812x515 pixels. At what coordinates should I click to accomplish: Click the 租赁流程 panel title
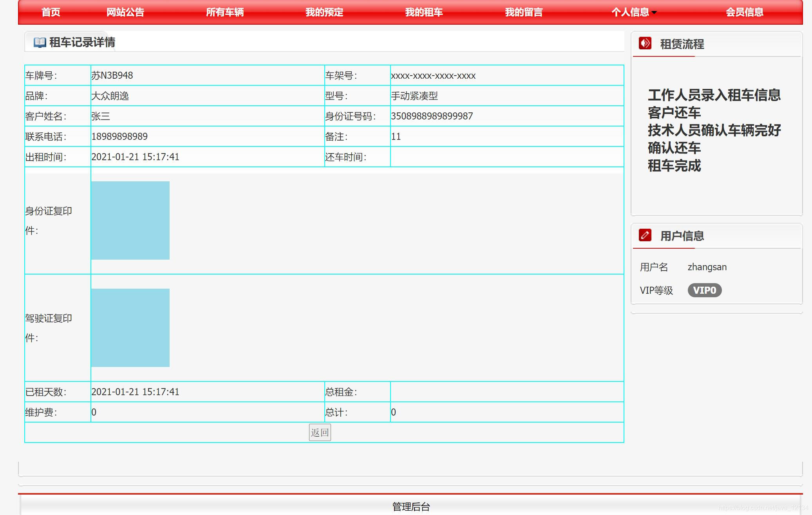tap(682, 44)
